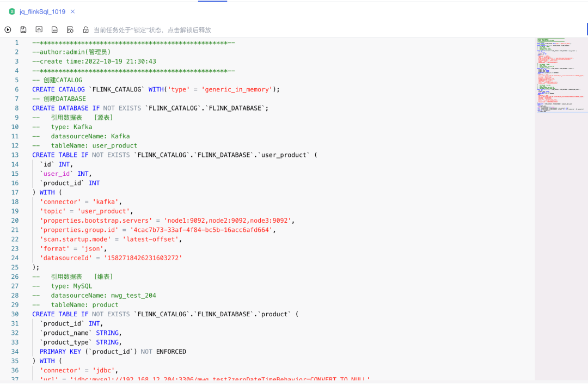Click the submit/upload task icon
Screen dimensions: 588x386
[x=39, y=30]
